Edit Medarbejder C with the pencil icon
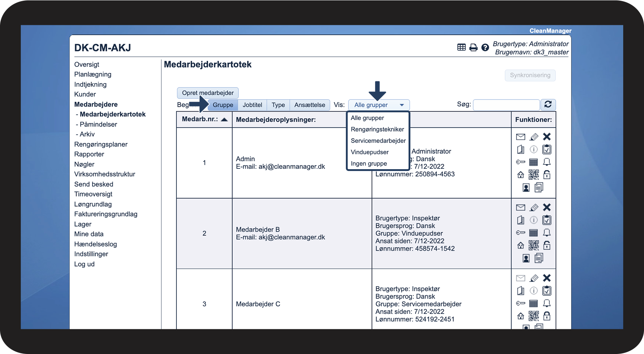Screen dimensions: 644x354 (534, 278)
